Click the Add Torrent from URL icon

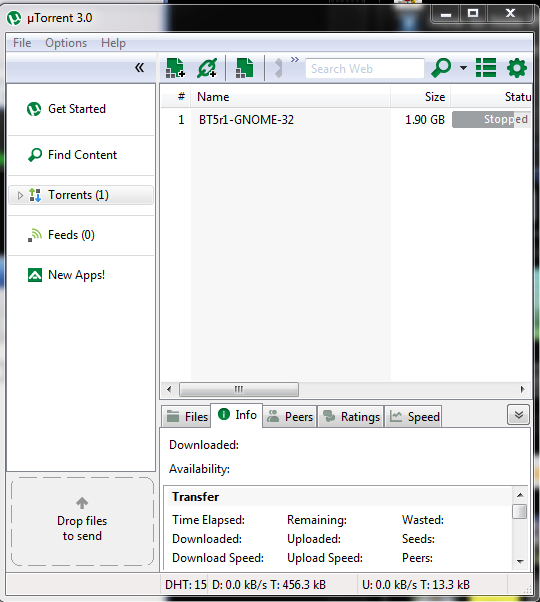[207, 68]
